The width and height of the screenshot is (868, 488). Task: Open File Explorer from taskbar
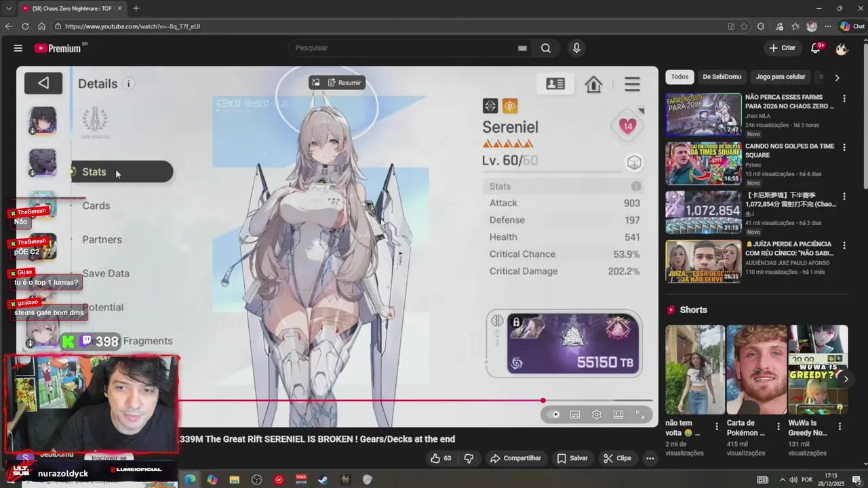tap(234, 480)
